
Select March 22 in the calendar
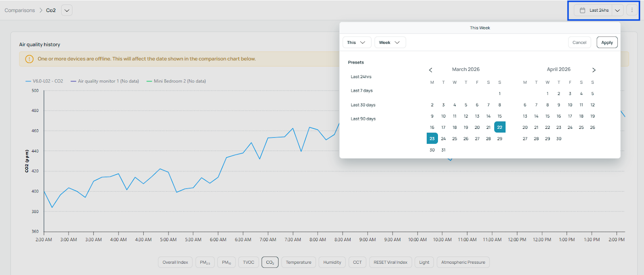500,127
